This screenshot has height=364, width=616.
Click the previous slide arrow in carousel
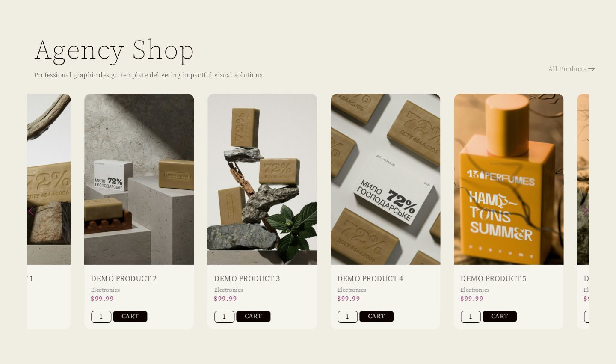click(x=31, y=211)
